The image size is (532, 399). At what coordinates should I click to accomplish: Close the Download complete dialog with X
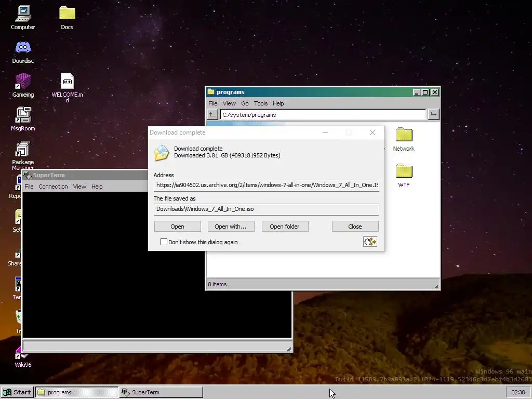tap(372, 132)
